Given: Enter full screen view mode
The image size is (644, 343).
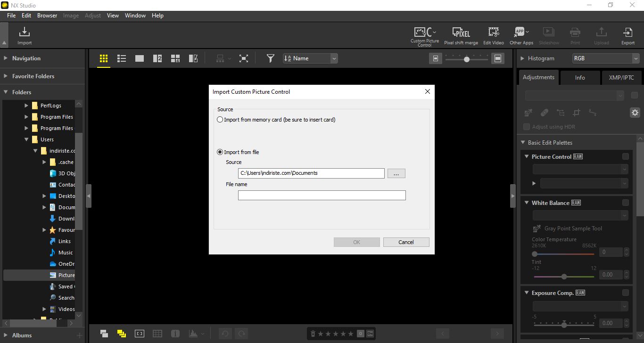Looking at the screenshot, I should pos(243,58).
